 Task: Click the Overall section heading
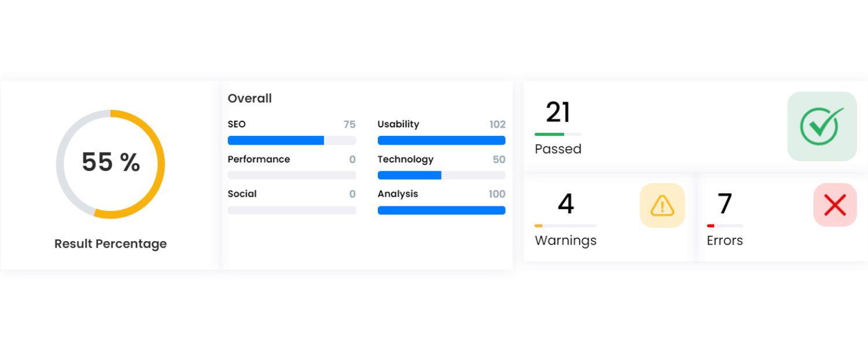pyautogui.click(x=249, y=98)
